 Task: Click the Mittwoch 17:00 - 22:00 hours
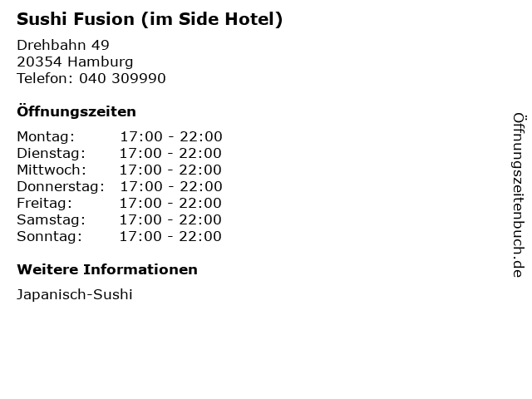pyautogui.click(x=170, y=170)
